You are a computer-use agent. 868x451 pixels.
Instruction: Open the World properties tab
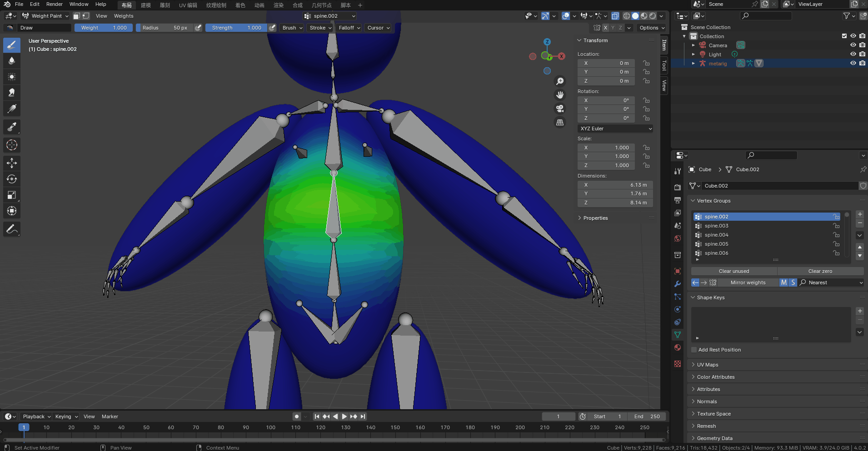pos(678,238)
